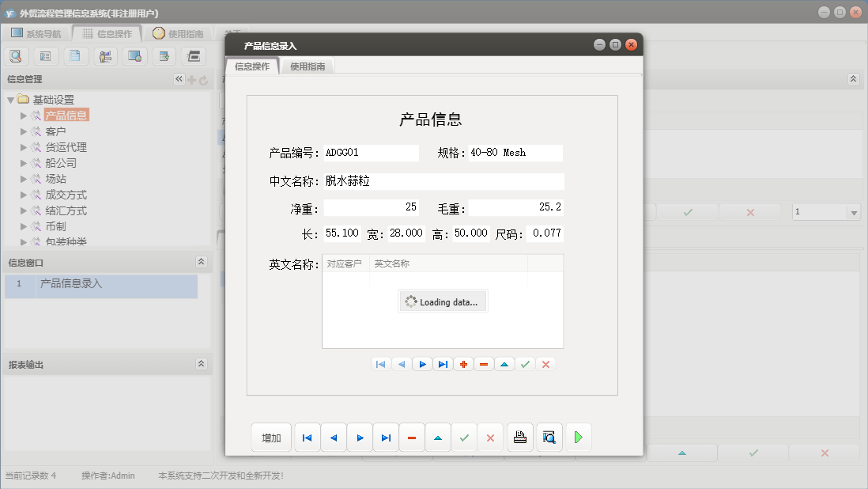Click the document toolbar icon
The image size is (868, 489).
click(76, 56)
